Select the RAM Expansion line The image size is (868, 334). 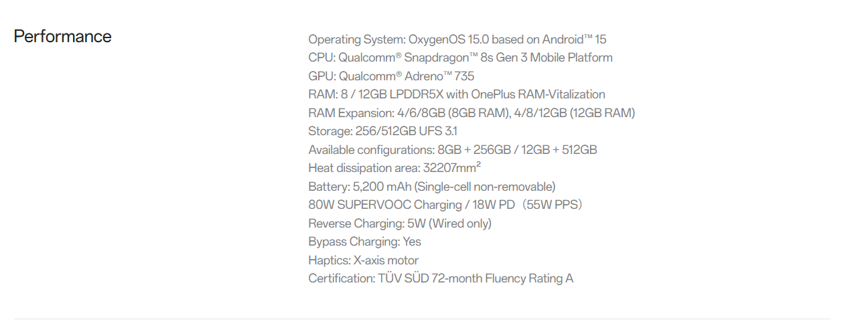[x=472, y=112]
